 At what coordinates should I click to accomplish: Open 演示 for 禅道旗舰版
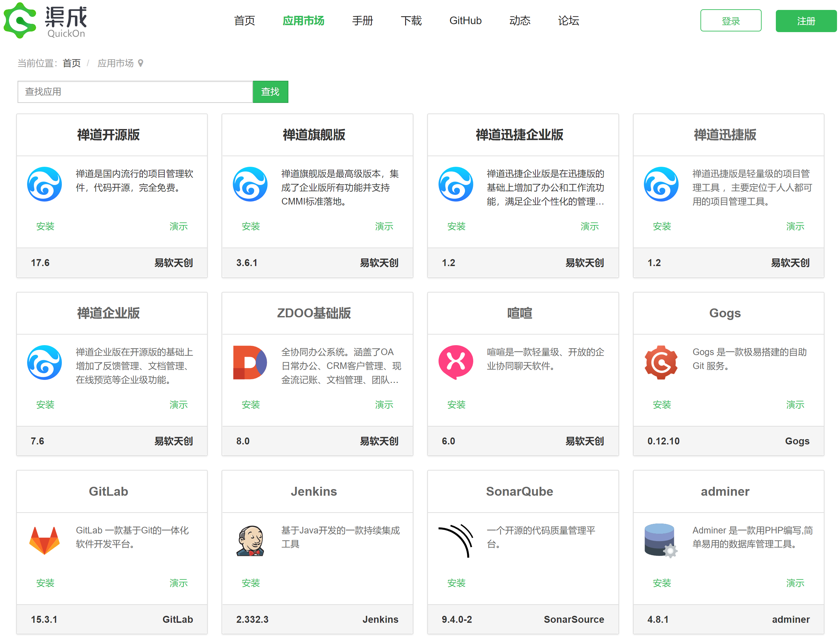(x=384, y=226)
